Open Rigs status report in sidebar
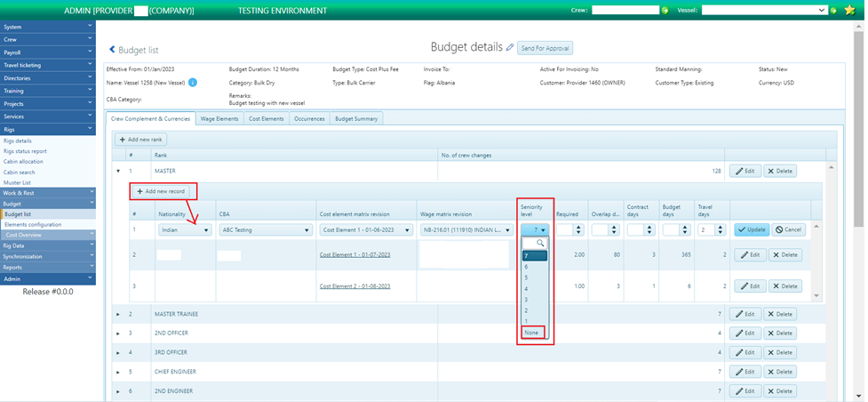The width and height of the screenshot is (868, 402). click(x=25, y=151)
